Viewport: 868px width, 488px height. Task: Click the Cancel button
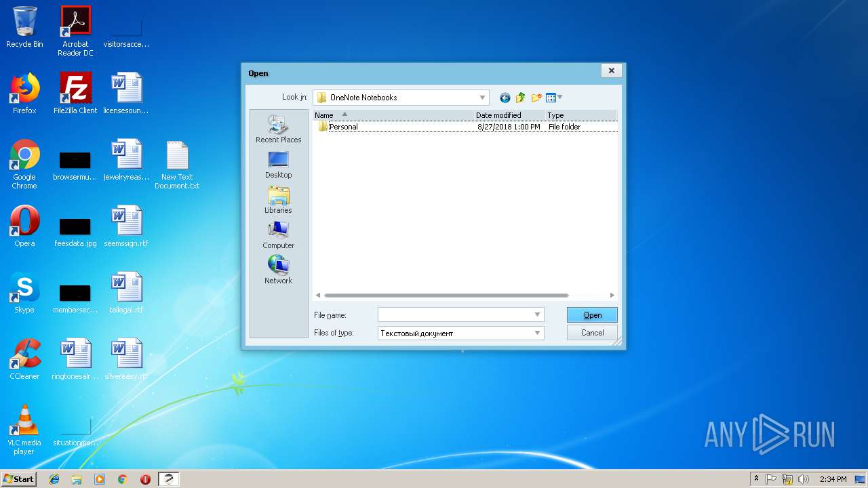tap(592, 333)
